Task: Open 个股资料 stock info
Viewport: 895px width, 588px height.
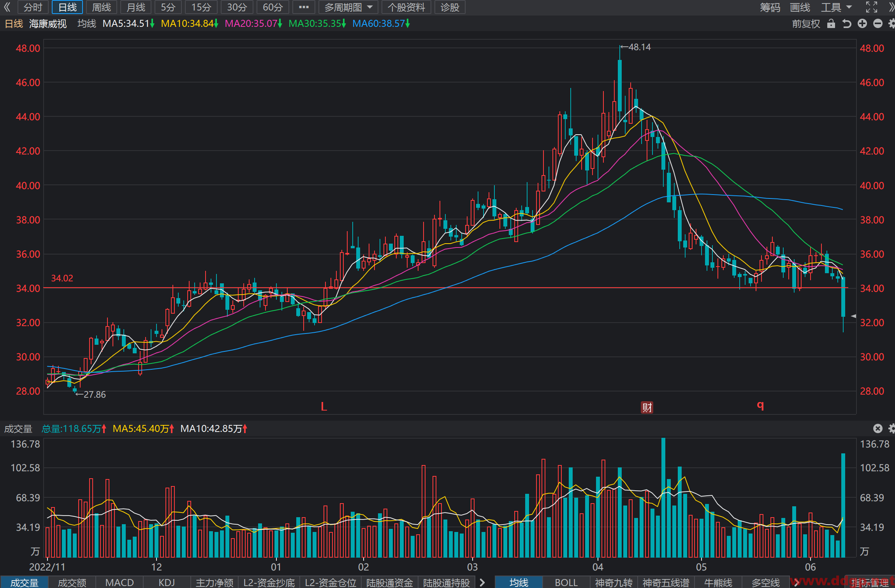Action: tap(406, 7)
